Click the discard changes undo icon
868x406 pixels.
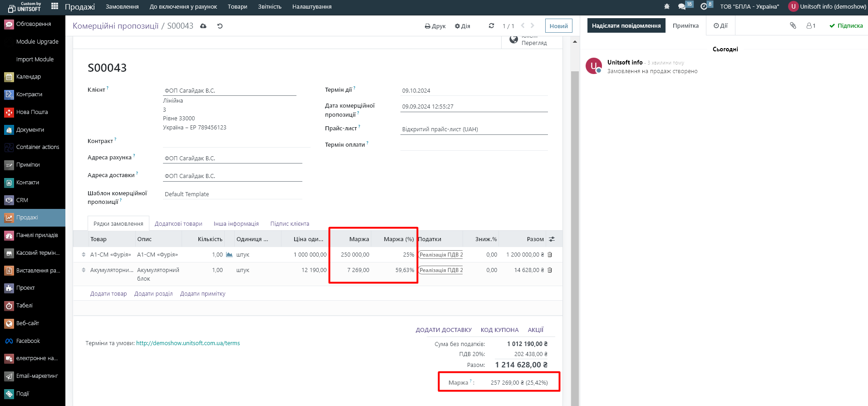point(220,26)
